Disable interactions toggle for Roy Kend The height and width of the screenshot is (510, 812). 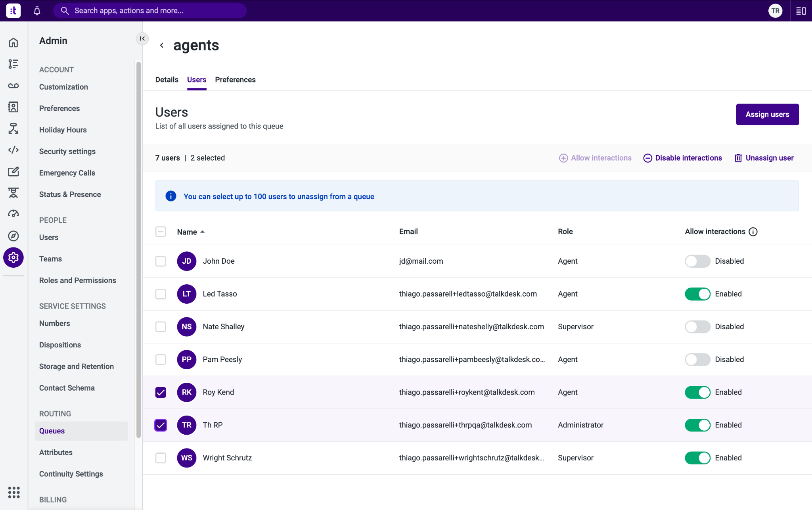tap(697, 392)
